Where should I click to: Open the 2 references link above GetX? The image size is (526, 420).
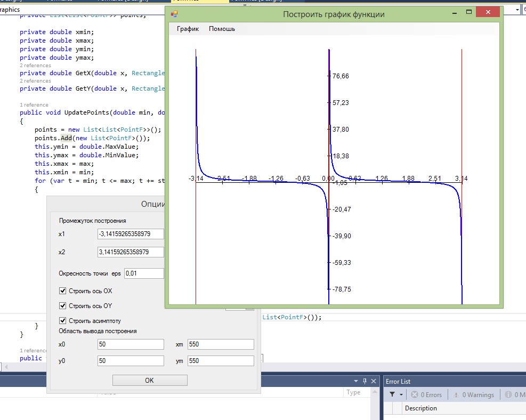pos(35,66)
